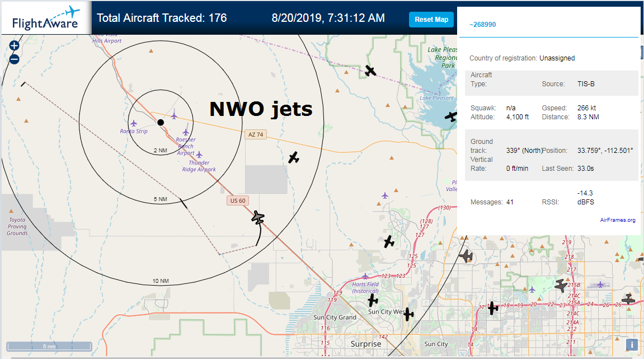Select aircraft near route 127 marker
This screenshot has height=359, width=644.
(388, 241)
